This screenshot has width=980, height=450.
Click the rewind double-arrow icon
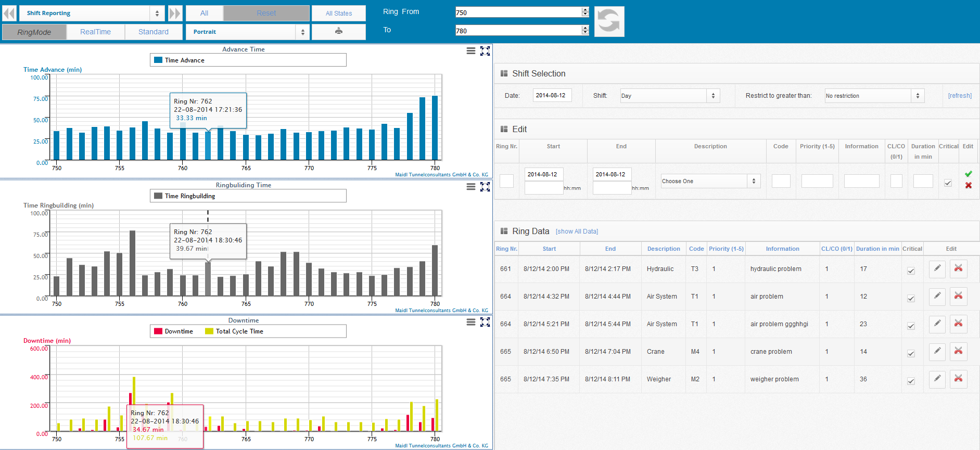[x=9, y=13]
